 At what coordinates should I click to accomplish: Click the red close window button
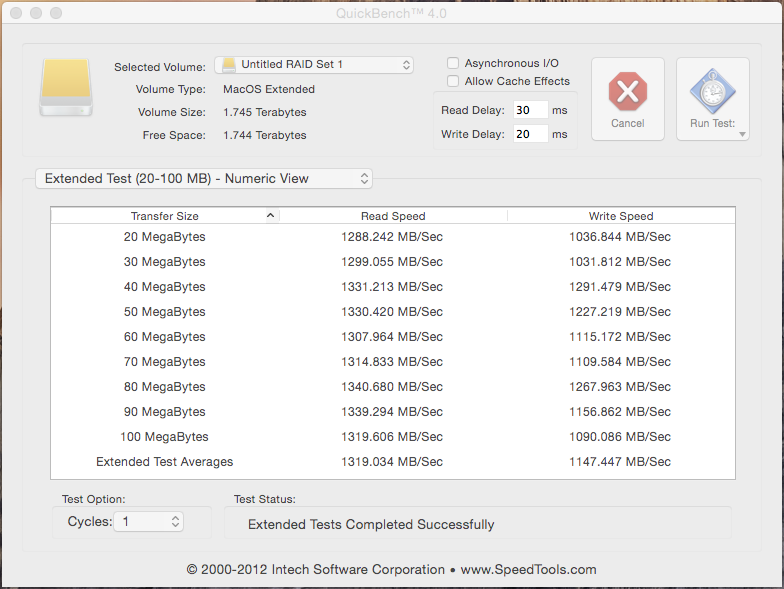(15, 13)
